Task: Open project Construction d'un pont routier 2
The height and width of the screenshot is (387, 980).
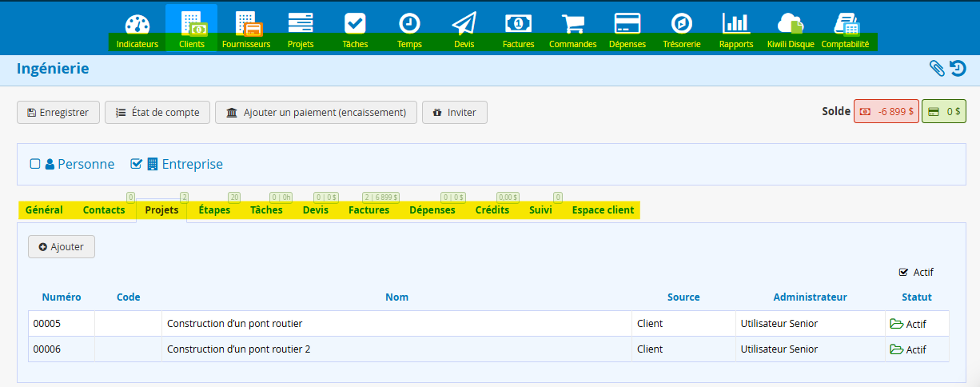Action: tap(238, 349)
